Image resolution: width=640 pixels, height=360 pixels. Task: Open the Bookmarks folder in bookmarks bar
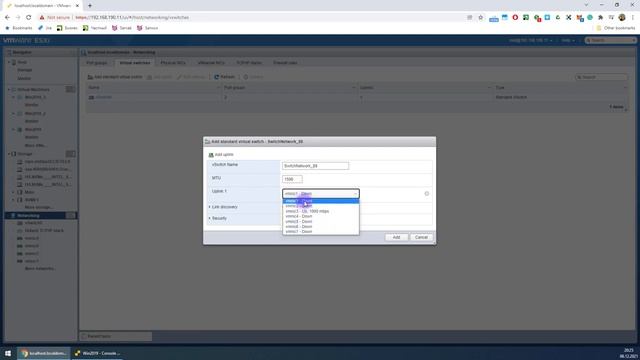tap(18, 28)
